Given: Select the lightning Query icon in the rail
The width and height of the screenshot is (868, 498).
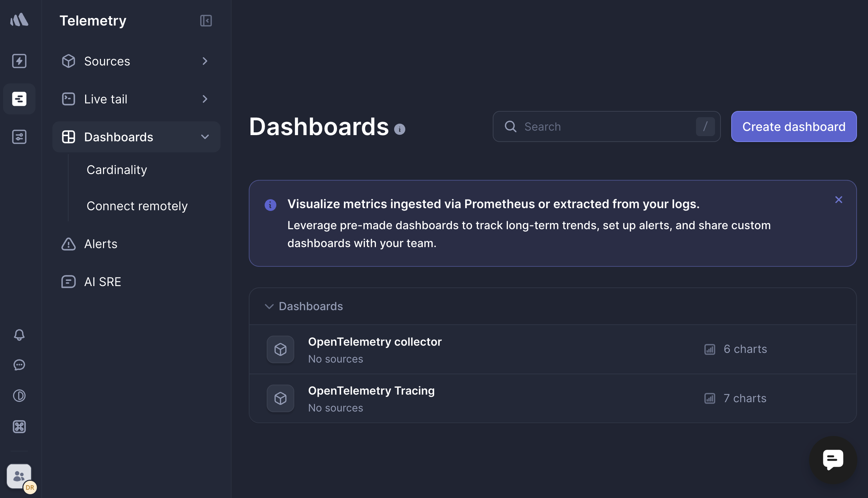Looking at the screenshot, I should click(x=19, y=61).
